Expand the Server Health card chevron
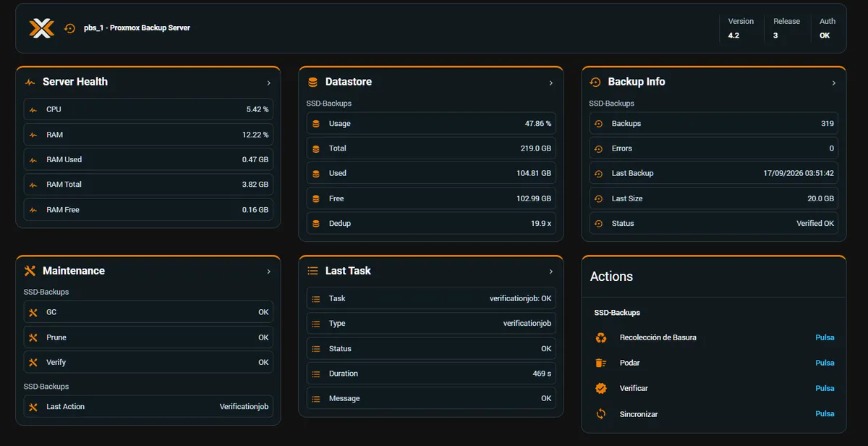Screen dimensions: 868x446 coord(268,83)
